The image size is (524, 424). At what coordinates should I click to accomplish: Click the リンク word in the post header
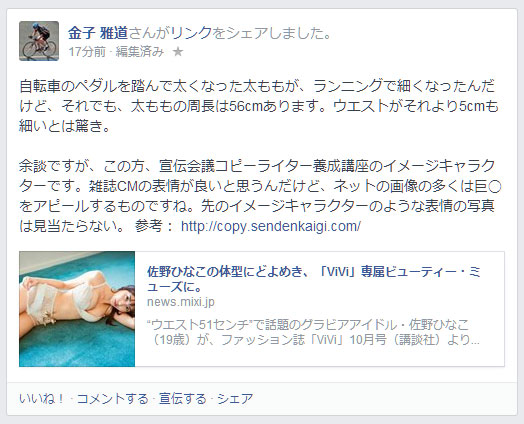[x=191, y=33]
